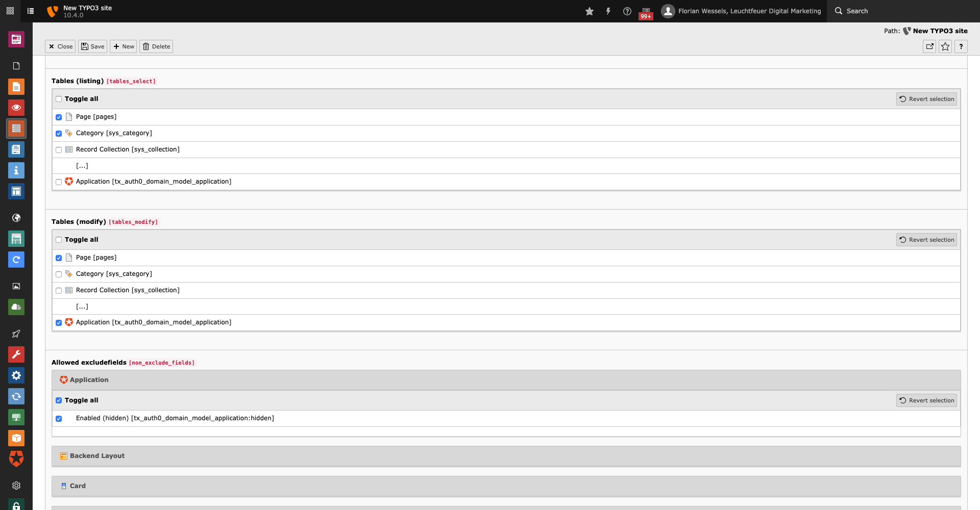Screen dimensions: 980x510
Task: Open record in new window icon
Action: point(930,46)
